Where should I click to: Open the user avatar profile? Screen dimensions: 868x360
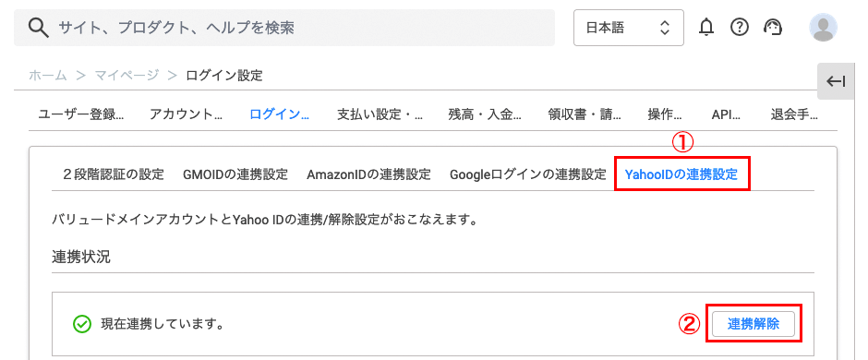click(x=823, y=28)
